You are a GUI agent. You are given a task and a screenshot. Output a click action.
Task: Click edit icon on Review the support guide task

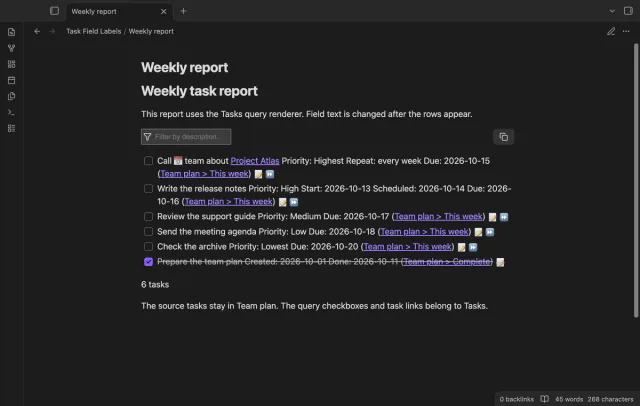493,217
